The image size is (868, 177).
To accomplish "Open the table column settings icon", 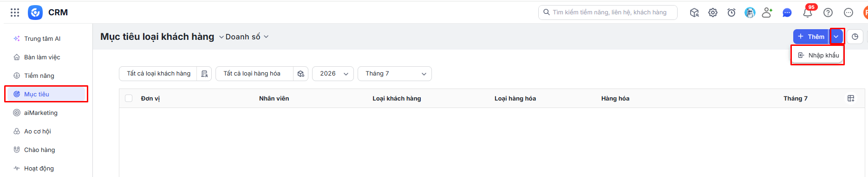I will pos(851,98).
